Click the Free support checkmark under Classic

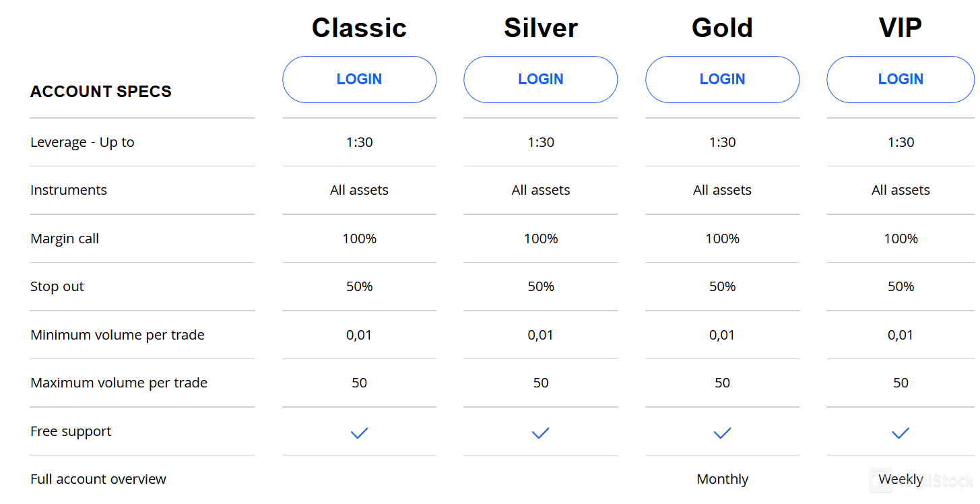[359, 433]
